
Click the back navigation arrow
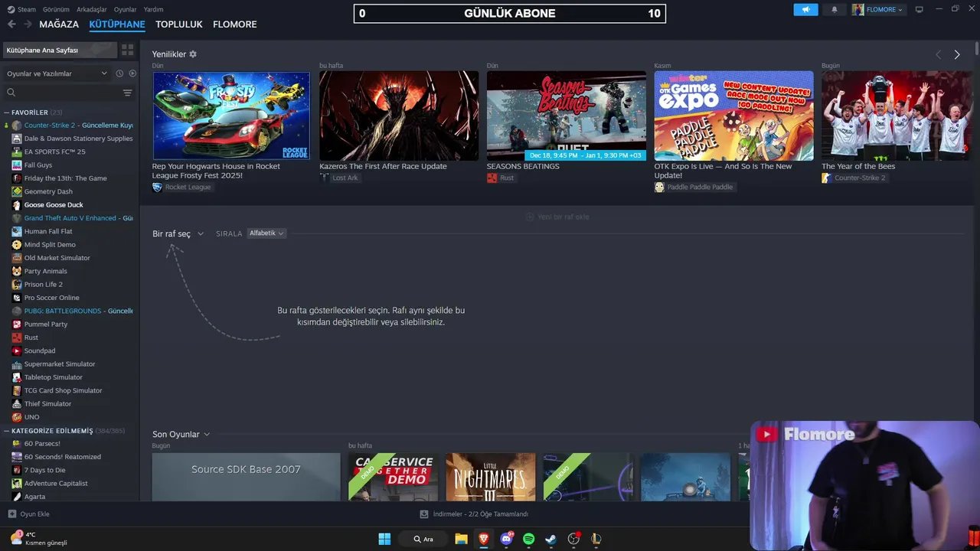click(x=11, y=24)
